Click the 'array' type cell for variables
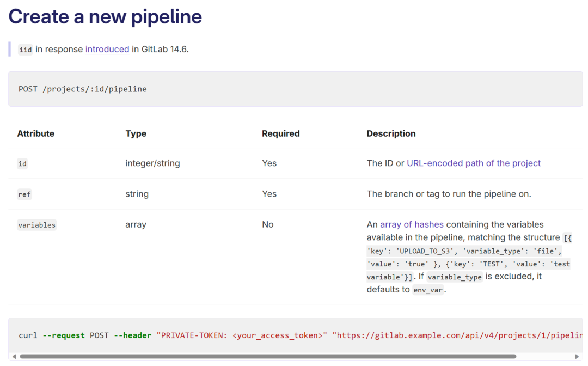Image resolution: width=588 pixels, height=366 pixels. [136, 224]
